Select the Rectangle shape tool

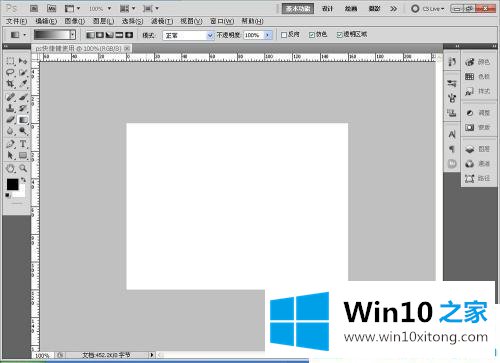23,155
